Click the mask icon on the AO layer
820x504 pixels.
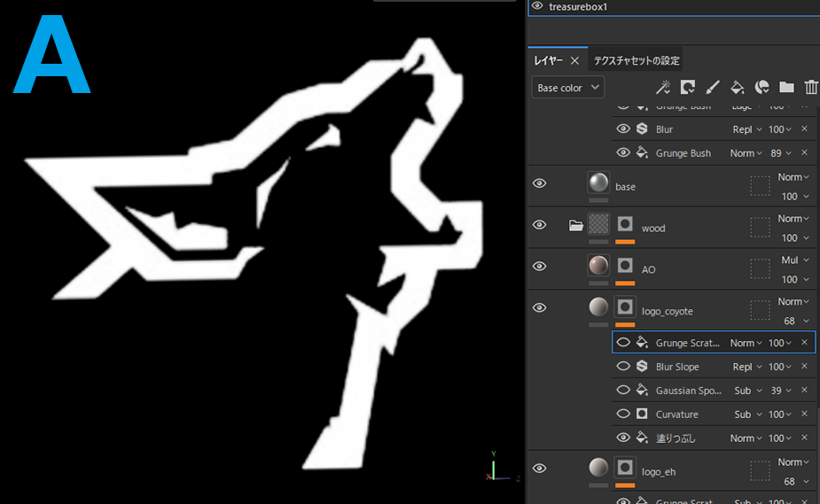[625, 266]
